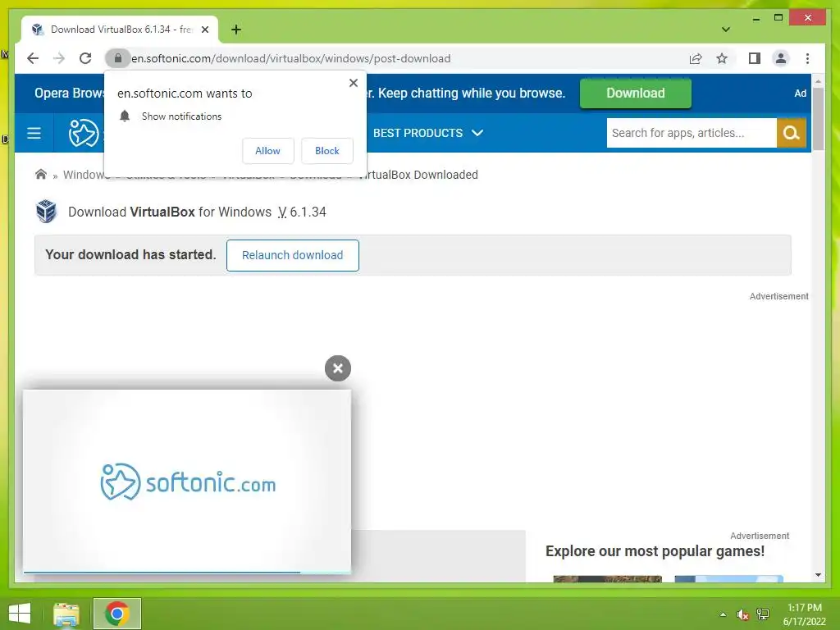Click the network tray icon
Viewport: 840px width, 630px height.
pyautogui.click(x=763, y=614)
